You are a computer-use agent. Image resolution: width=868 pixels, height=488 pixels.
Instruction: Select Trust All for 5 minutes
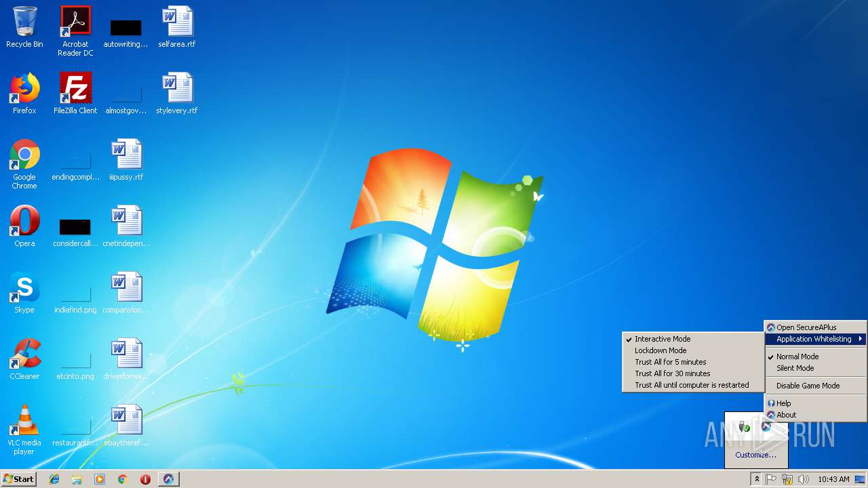click(x=692, y=362)
